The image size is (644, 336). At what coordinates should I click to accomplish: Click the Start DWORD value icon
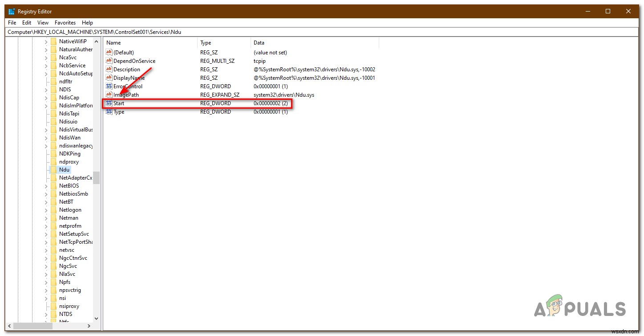109,103
